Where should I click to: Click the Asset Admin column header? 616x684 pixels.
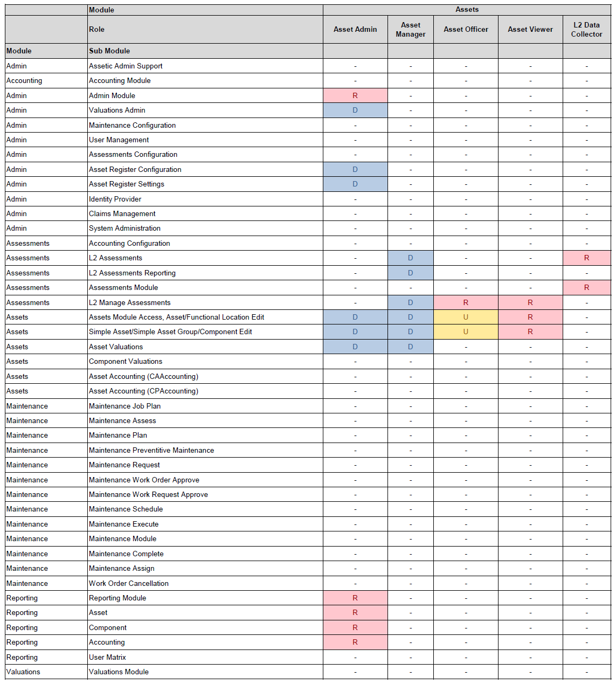pos(355,29)
